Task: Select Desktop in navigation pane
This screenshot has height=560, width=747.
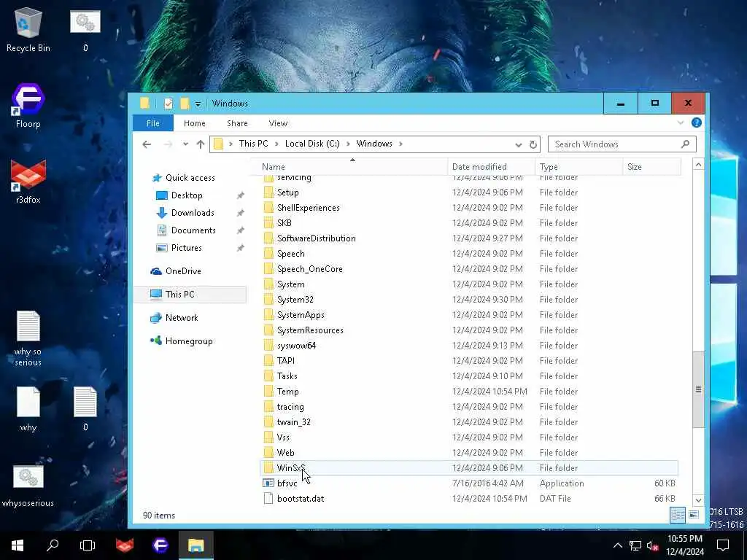Action: (187, 195)
